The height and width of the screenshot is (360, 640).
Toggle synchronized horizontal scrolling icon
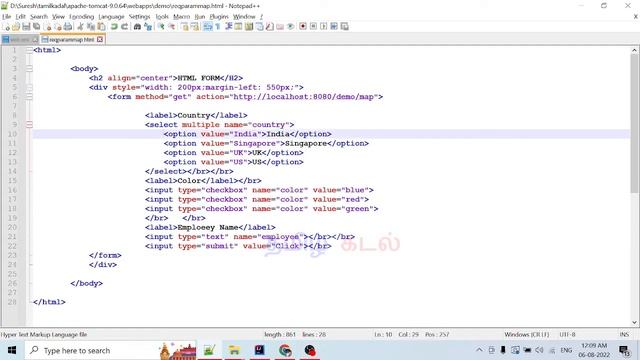tap(195, 27)
